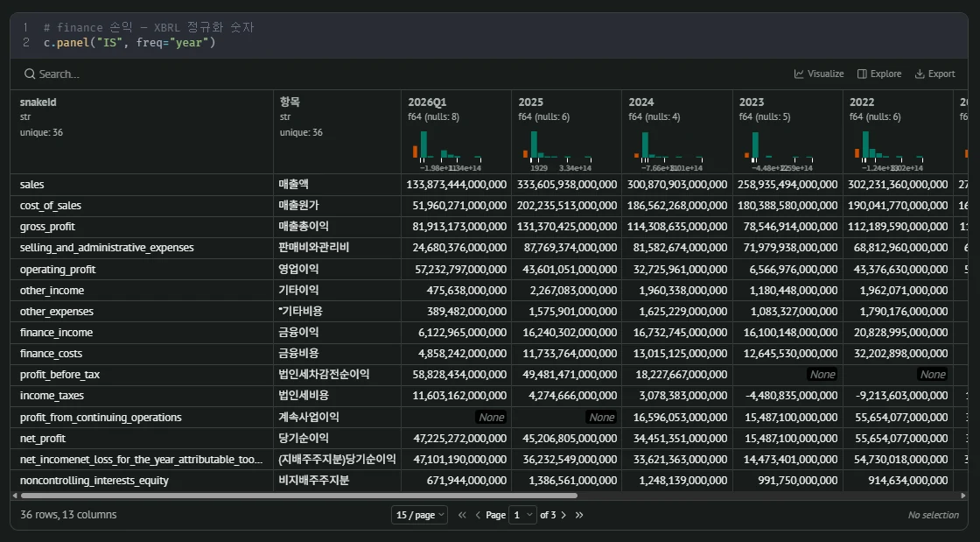Image resolution: width=980 pixels, height=542 pixels.
Task: Click value 47,225,272,000,000
Action: pos(460,439)
